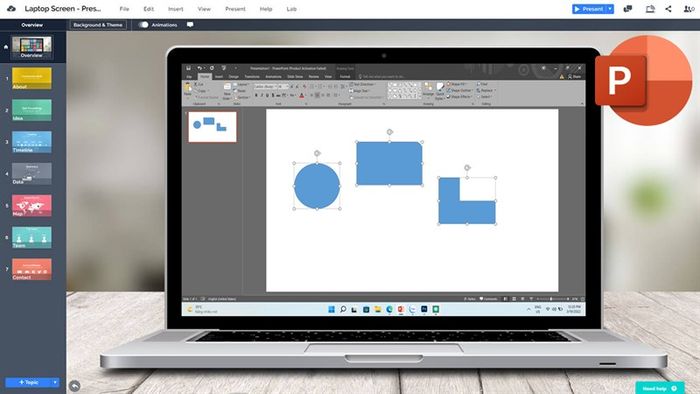Click the presentation title Laptop Screen
This screenshot has width=700, height=394.
tap(62, 9)
